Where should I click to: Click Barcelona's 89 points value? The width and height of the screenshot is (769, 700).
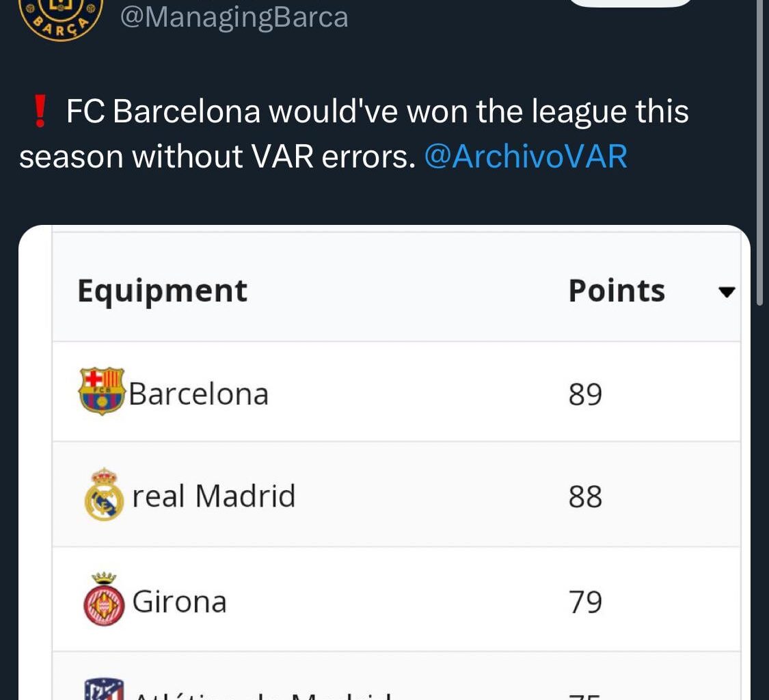(585, 394)
